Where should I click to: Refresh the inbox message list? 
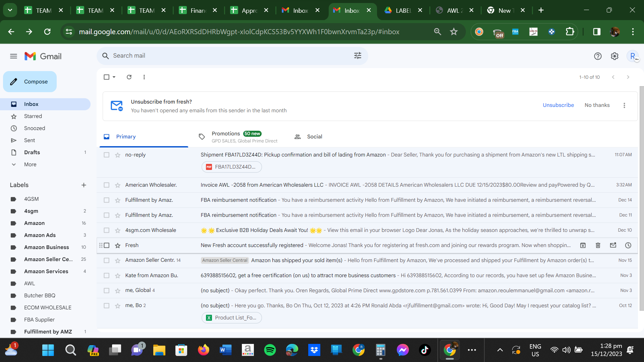click(x=129, y=77)
